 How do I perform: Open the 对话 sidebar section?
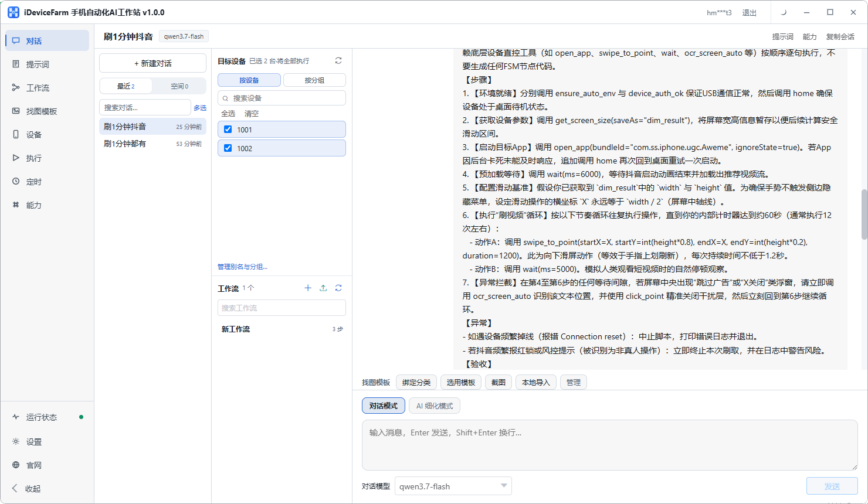(48, 41)
